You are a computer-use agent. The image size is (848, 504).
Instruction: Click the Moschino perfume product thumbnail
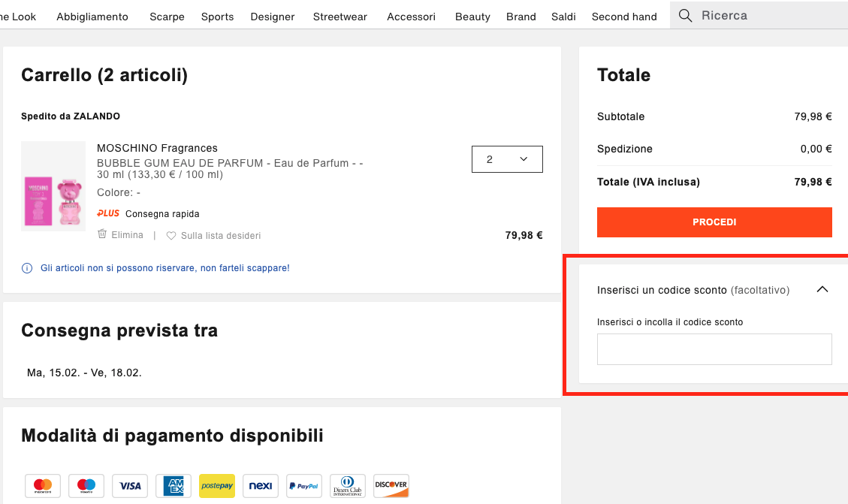[x=53, y=186]
